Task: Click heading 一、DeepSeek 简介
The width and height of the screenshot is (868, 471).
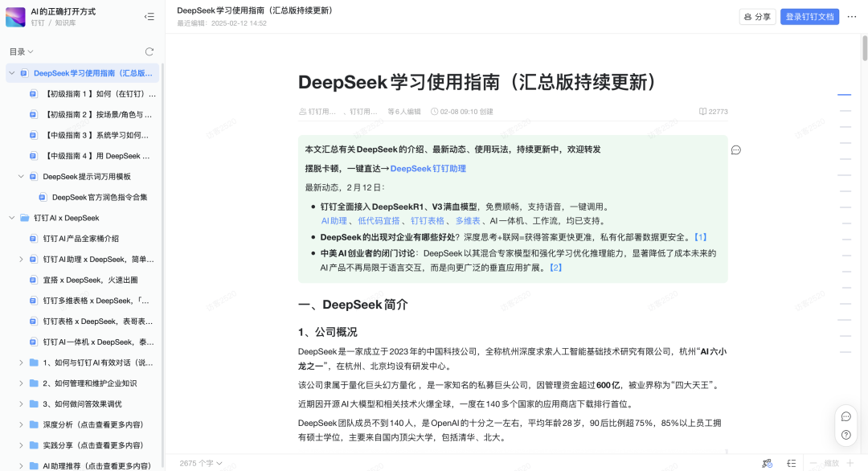Action: pos(353,305)
